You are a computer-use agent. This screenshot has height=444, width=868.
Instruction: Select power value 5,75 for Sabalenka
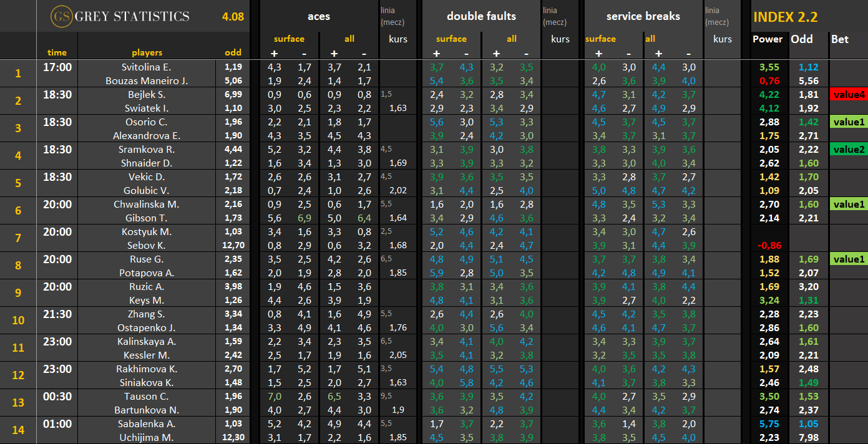pyautogui.click(x=769, y=423)
